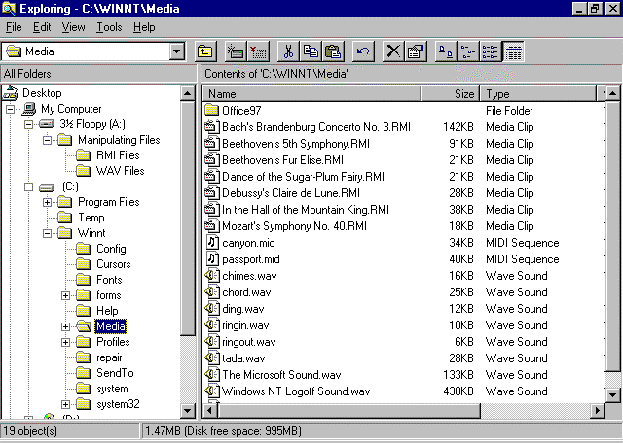The height and width of the screenshot is (443, 623).
Task: Click the Copy toolbar icon
Action: tap(311, 51)
